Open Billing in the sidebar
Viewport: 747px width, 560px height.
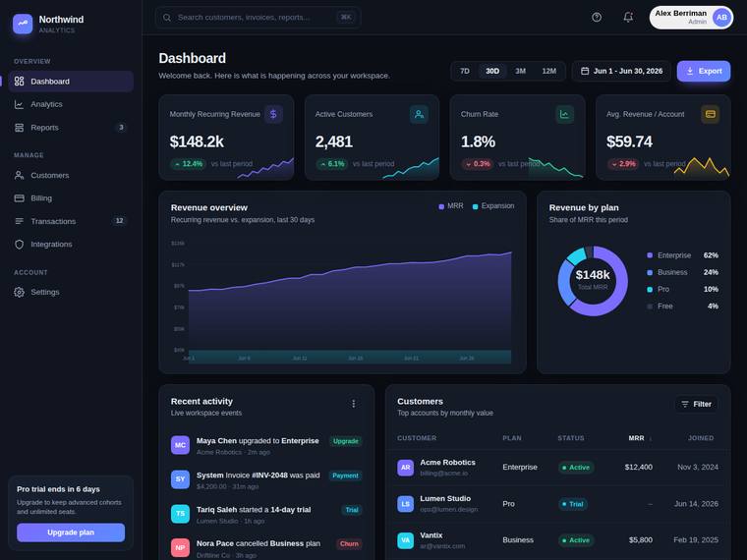(x=71, y=198)
